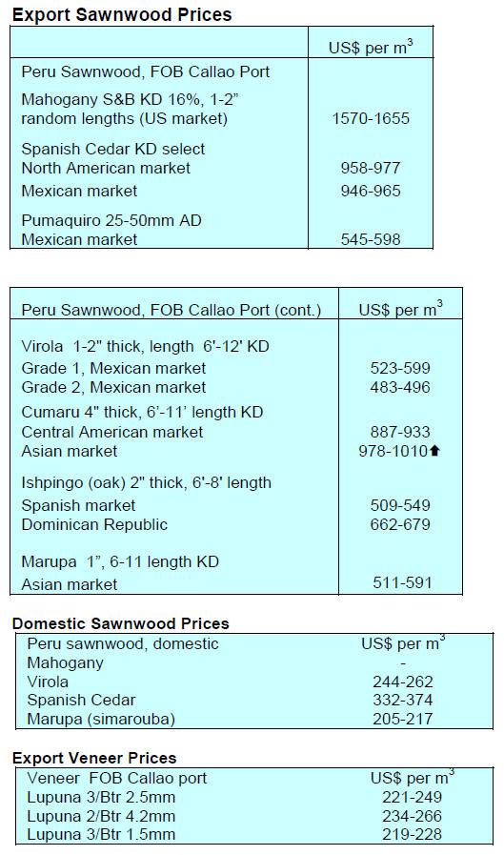
Task: Click the Virola Grade 1 price 523-599
Action: (x=400, y=368)
